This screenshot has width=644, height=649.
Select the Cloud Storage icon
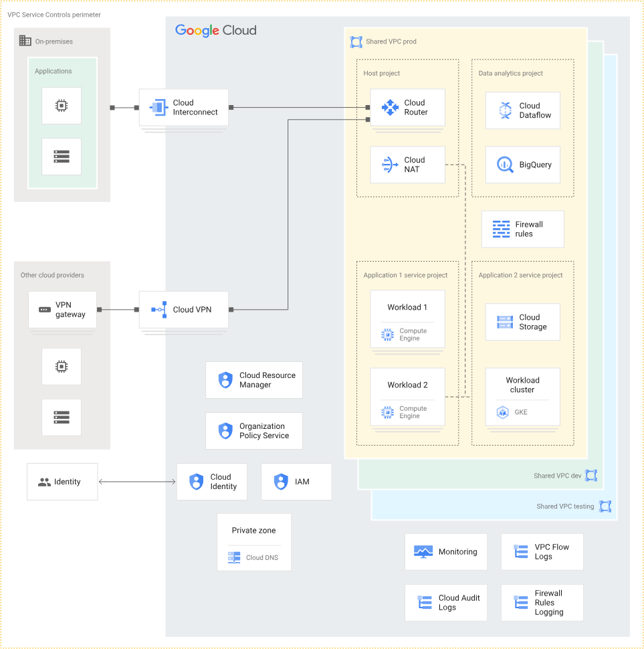pyautogui.click(x=505, y=322)
